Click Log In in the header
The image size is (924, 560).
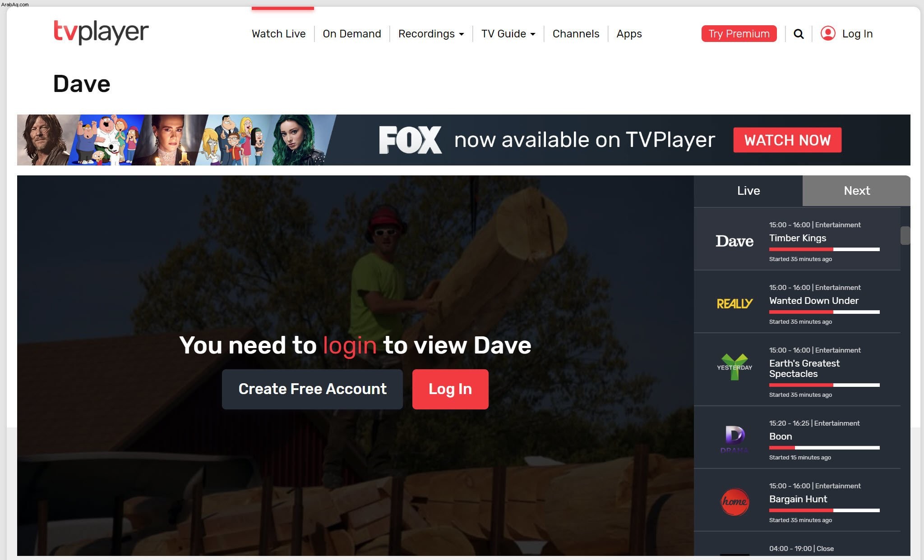(857, 34)
